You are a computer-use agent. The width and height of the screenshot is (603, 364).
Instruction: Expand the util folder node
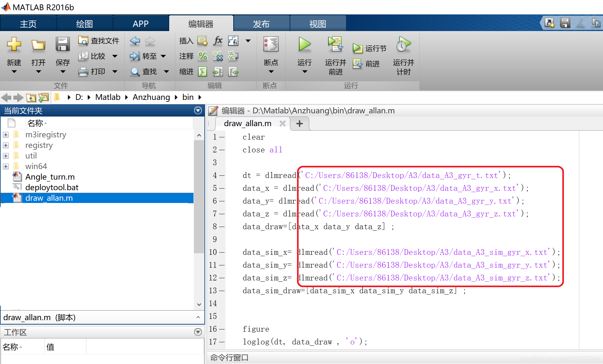(6, 156)
